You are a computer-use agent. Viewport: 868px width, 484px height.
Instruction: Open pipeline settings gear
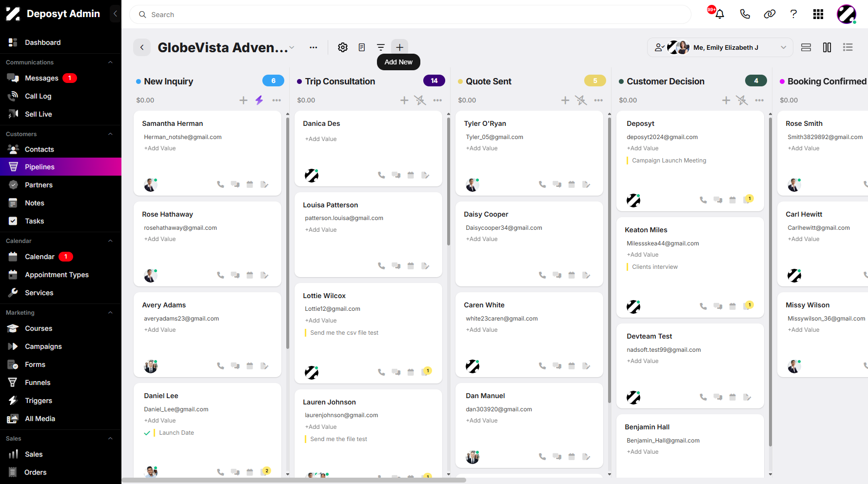(x=343, y=47)
